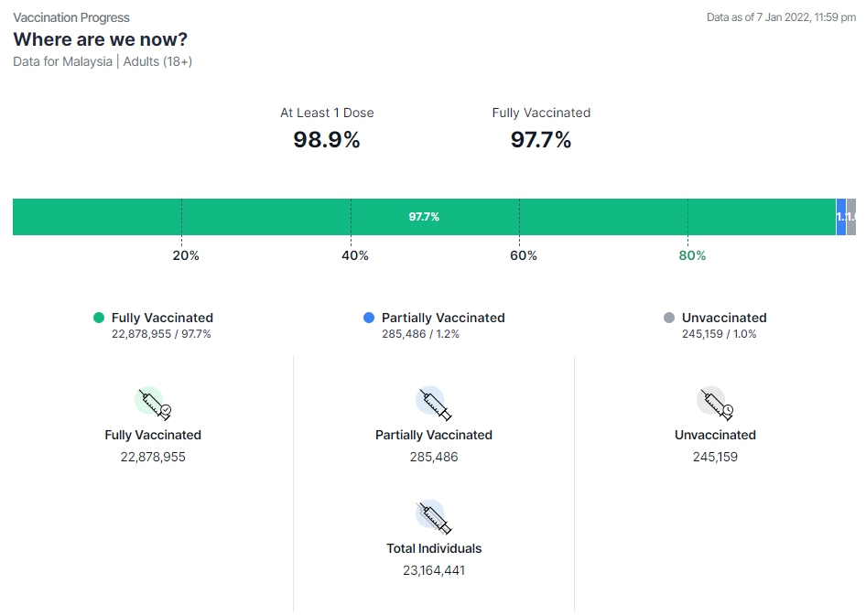The height and width of the screenshot is (616, 866).
Task: Click the "Data as of 7 Jan 2022" timestamp
Action: 781,17
